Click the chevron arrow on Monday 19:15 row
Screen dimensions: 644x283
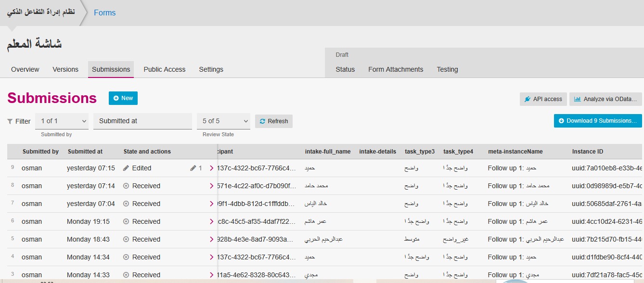tap(211, 221)
